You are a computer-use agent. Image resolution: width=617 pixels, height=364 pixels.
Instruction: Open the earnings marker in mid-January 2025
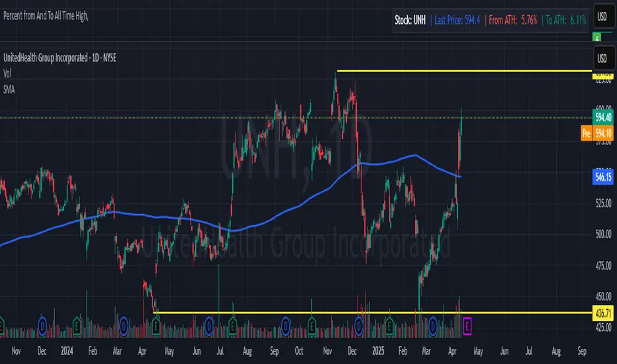[x=389, y=326]
